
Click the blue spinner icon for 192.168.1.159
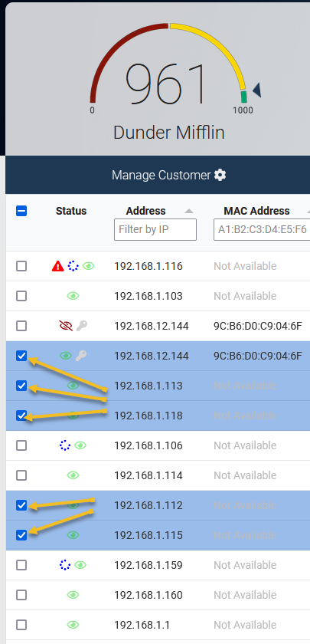(65, 565)
